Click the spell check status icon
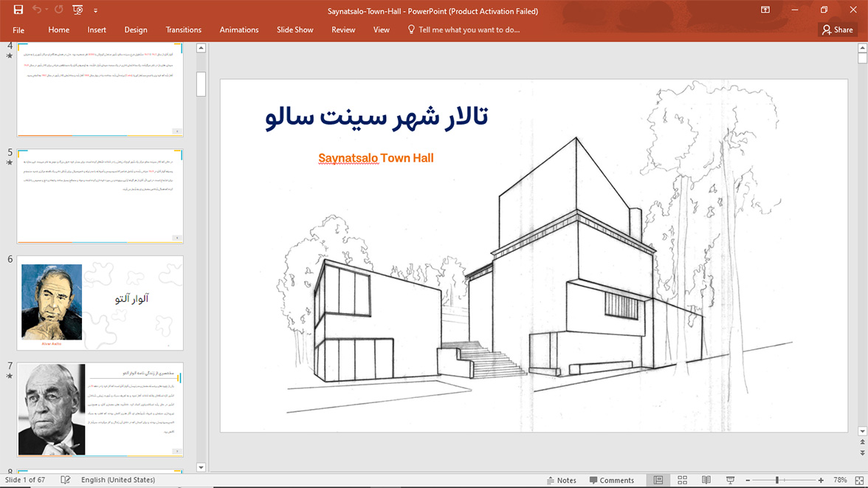 pos(65,480)
